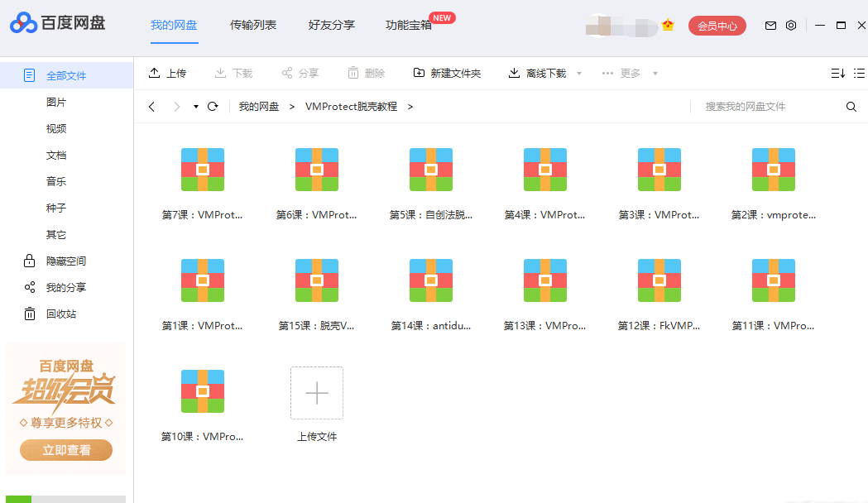
Task: Select 全部文件 in the sidebar
Action: tap(66, 75)
